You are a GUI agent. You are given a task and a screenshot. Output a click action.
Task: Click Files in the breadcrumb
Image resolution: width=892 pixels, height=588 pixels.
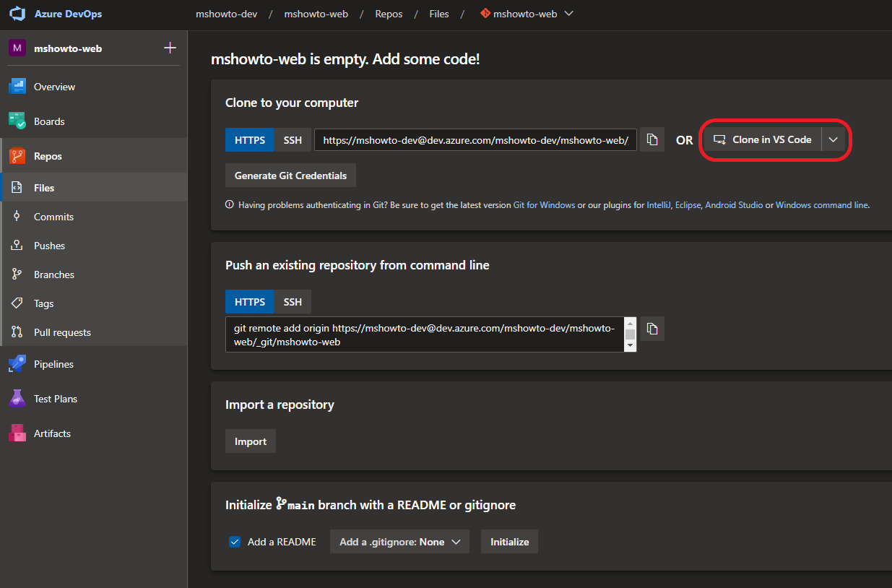pyautogui.click(x=439, y=14)
